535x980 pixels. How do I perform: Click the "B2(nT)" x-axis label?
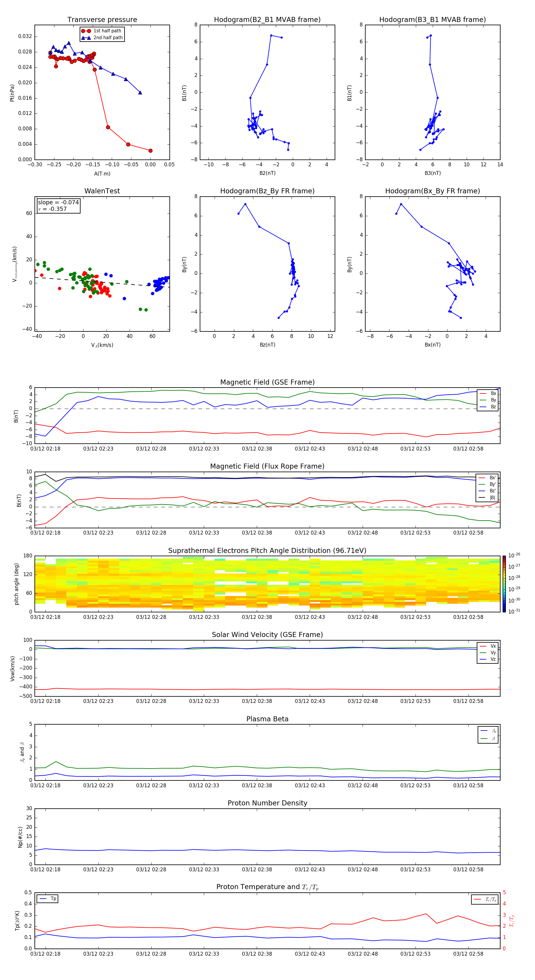pos(267,173)
